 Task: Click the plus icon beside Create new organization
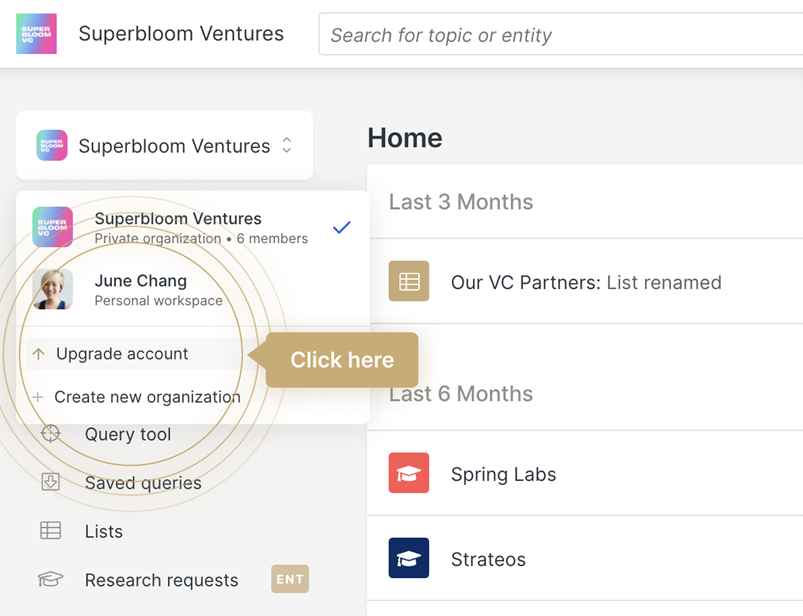pyautogui.click(x=38, y=397)
